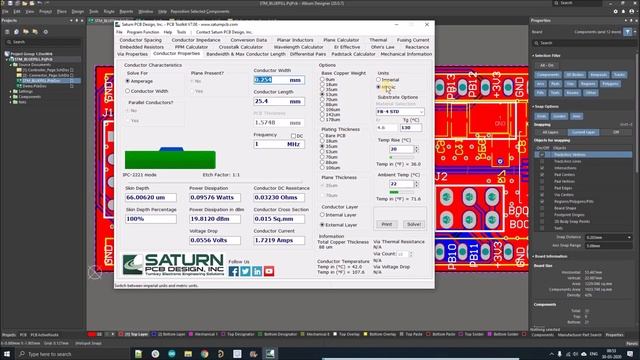Select Current Layer snapping option
Viewport: 640px width, 360px height.
[x=583, y=132]
